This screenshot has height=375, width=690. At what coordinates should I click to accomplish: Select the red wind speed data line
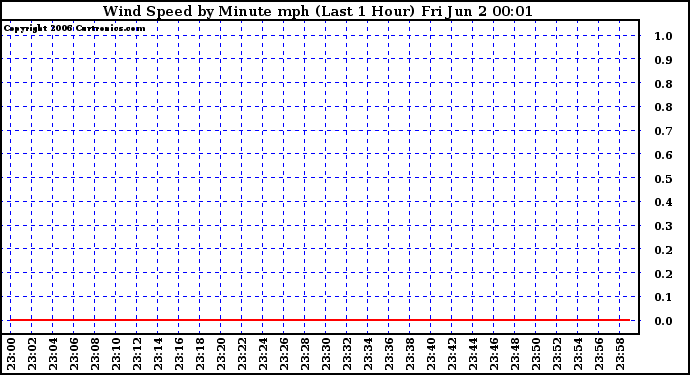320,320
